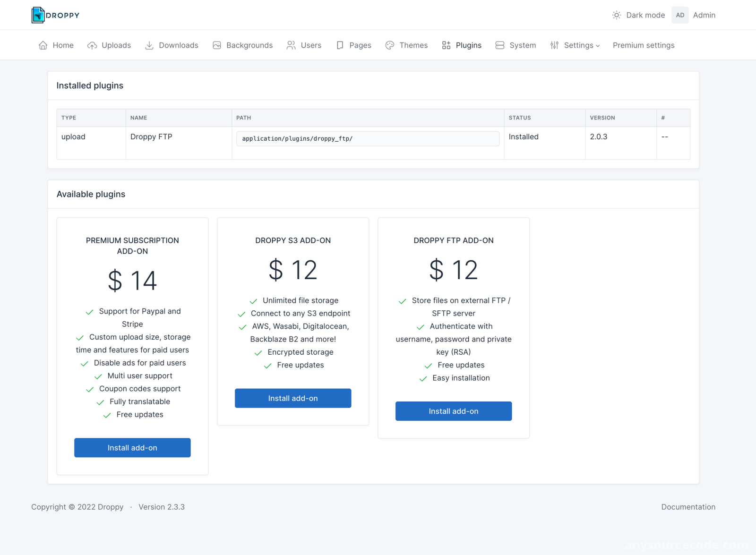Click the 'Encrypted storage' feature
The height and width of the screenshot is (555, 756).
[301, 352]
